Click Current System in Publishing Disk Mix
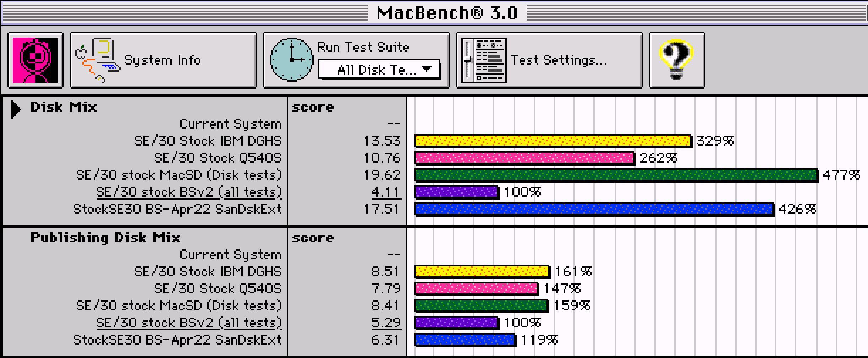Viewport: 868px width, 358px height. coord(231,254)
